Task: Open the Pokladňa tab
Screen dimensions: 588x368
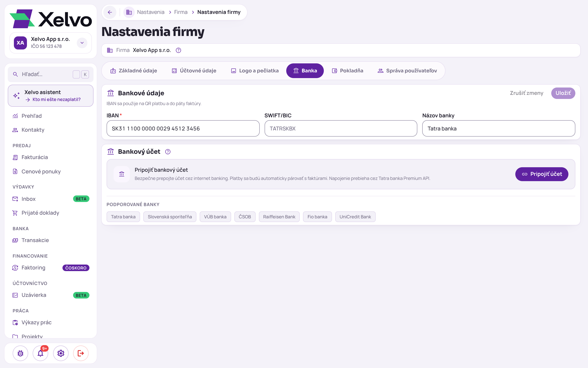Action: 347,71
